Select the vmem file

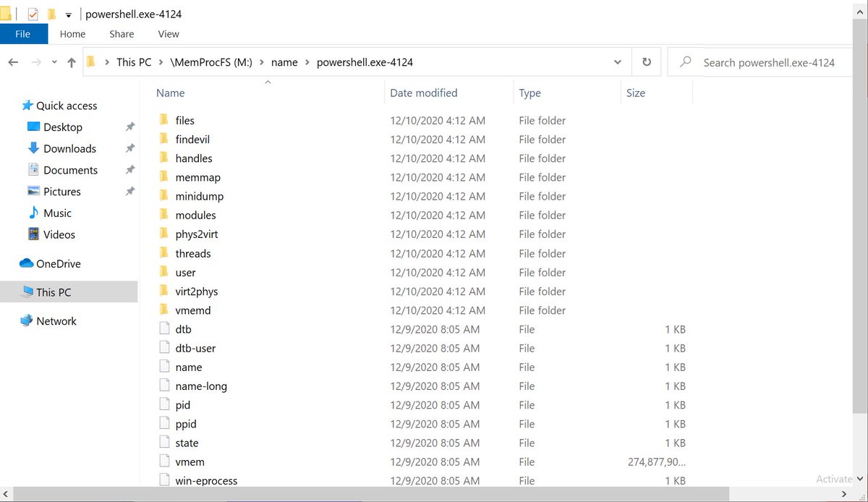[x=190, y=461]
